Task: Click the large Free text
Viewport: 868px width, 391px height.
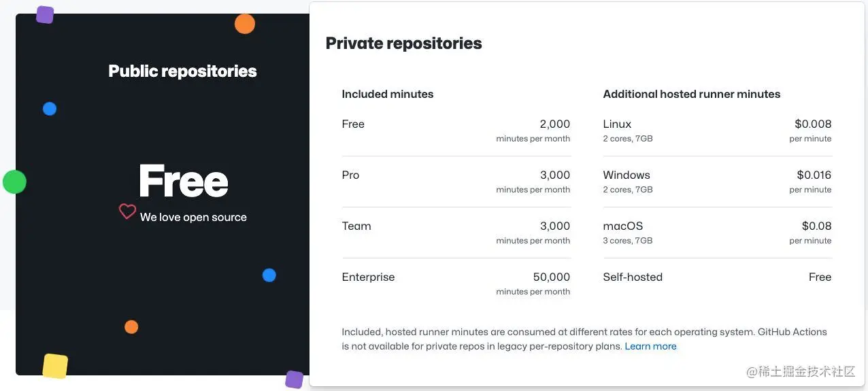Action: pyautogui.click(x=183, y=182)
